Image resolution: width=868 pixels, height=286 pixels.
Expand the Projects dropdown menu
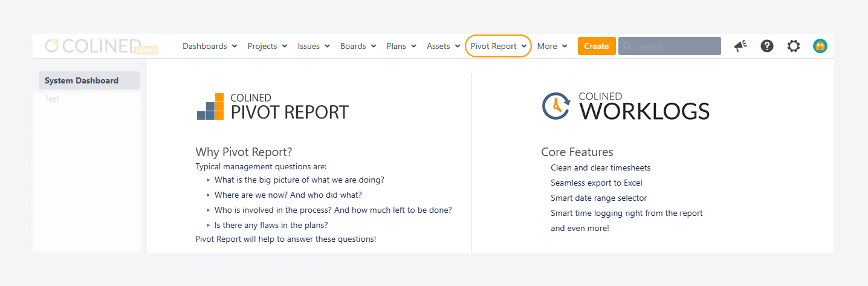pos(267,46)
